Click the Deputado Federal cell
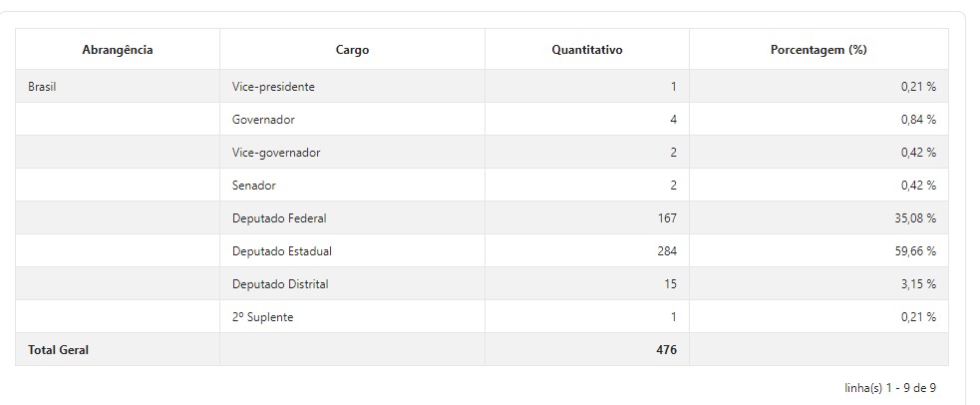The image size is (980, 405). 279,218
